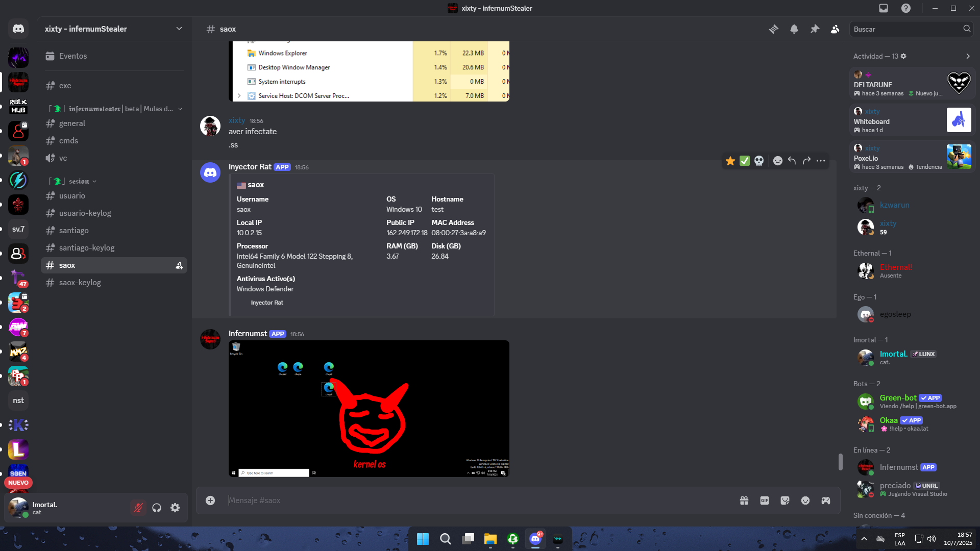
Task: Open the cmds channel
Action: point(114,141)
